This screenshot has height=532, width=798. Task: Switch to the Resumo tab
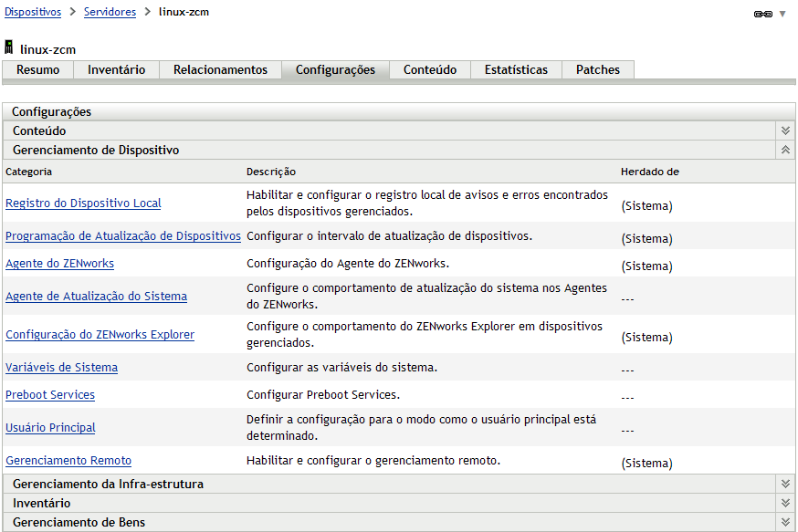(38, 70)
